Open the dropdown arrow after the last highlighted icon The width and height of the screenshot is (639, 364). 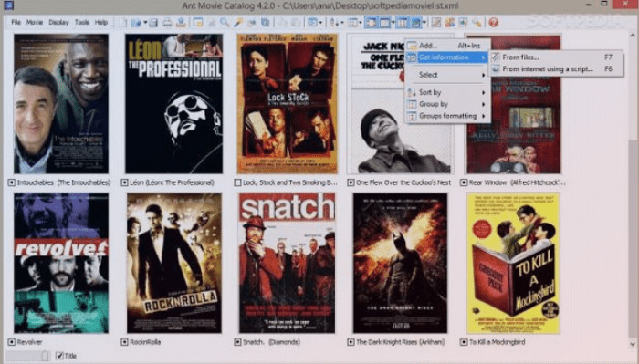tap(424, 23)
